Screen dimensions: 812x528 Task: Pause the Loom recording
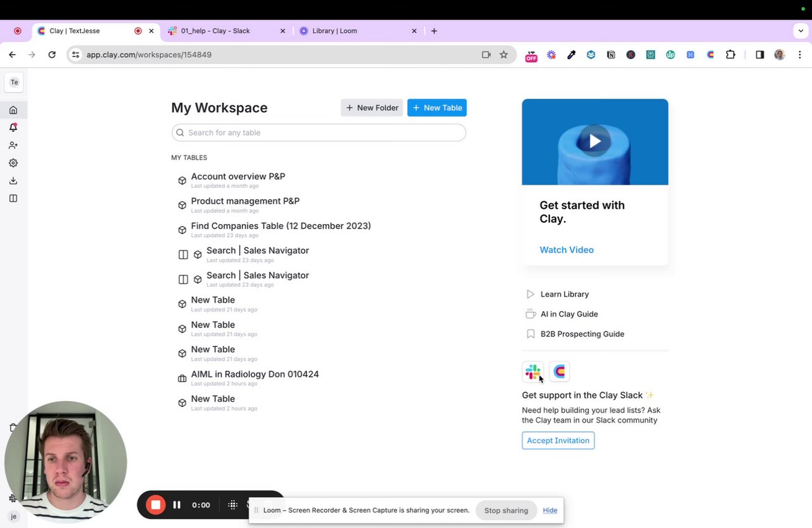coord(177,505)
